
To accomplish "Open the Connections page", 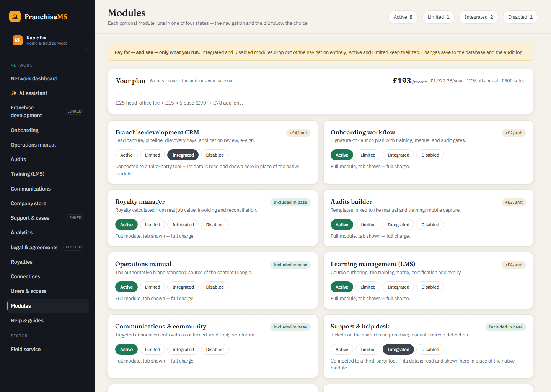I will pos(47,276).
